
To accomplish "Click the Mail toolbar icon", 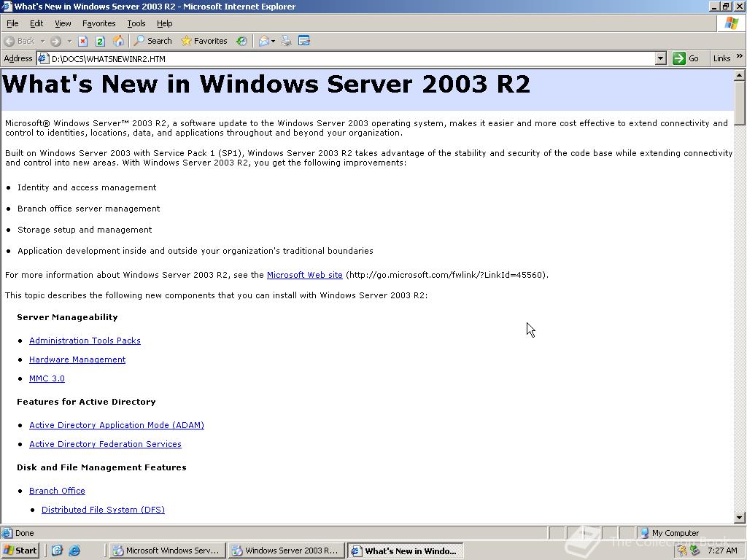I will [263, 41].
